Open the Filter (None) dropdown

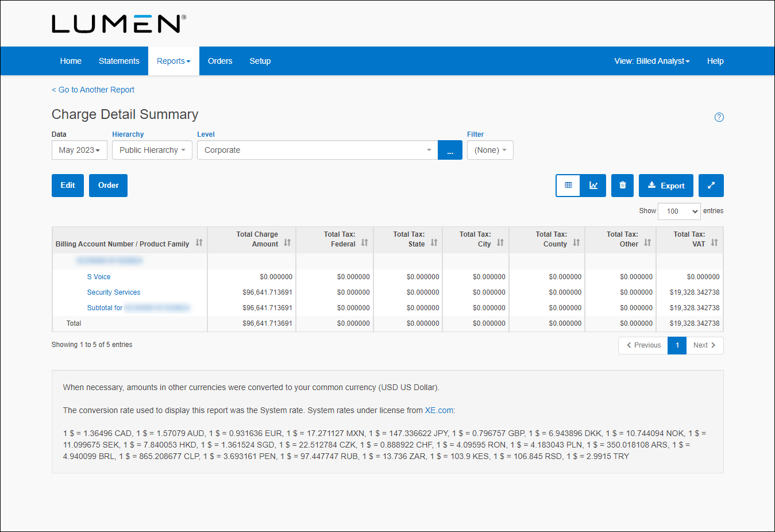490,150
